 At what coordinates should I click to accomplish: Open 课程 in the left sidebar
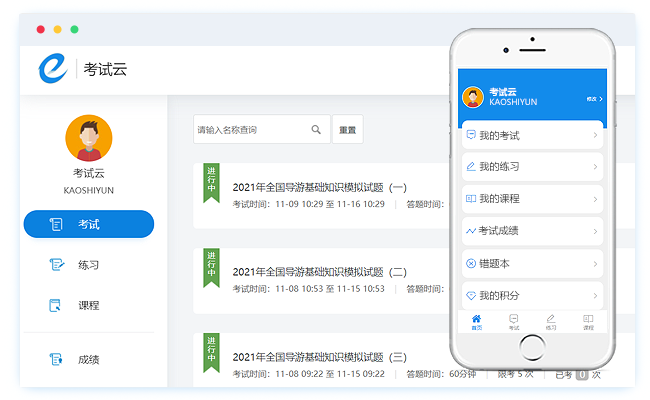coord(88,305)
